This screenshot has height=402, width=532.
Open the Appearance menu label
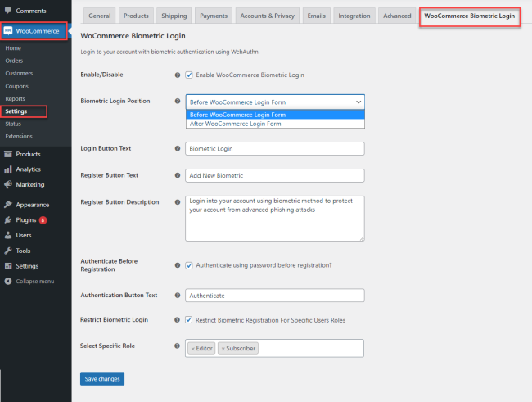coord(33,205)
